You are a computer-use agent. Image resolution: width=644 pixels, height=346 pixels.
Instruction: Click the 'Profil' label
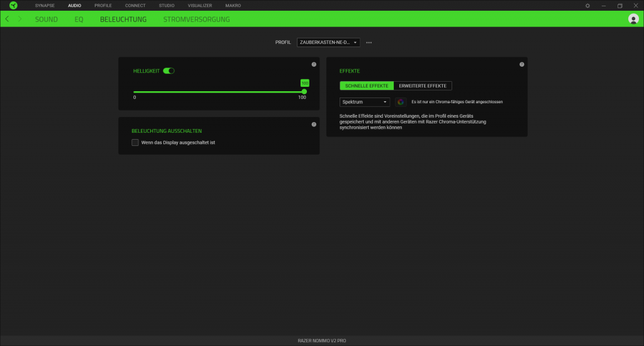coord(283,42)
